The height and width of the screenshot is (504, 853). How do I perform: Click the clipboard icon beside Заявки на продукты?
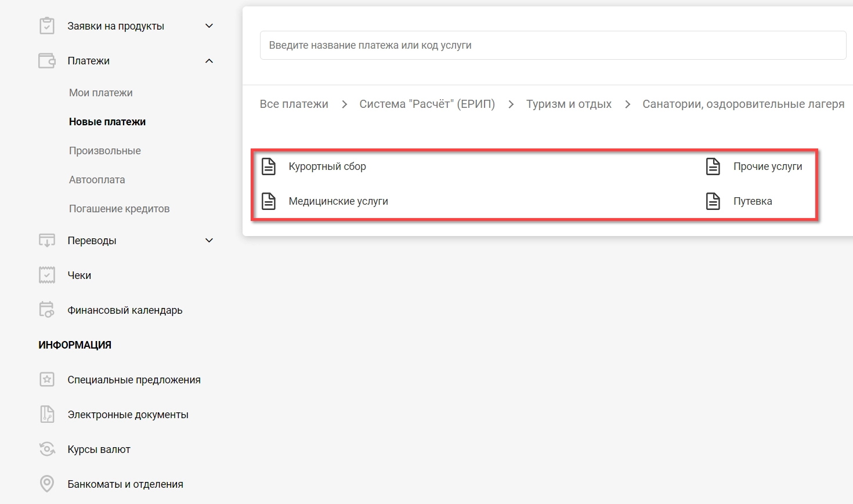click(47, 26)
